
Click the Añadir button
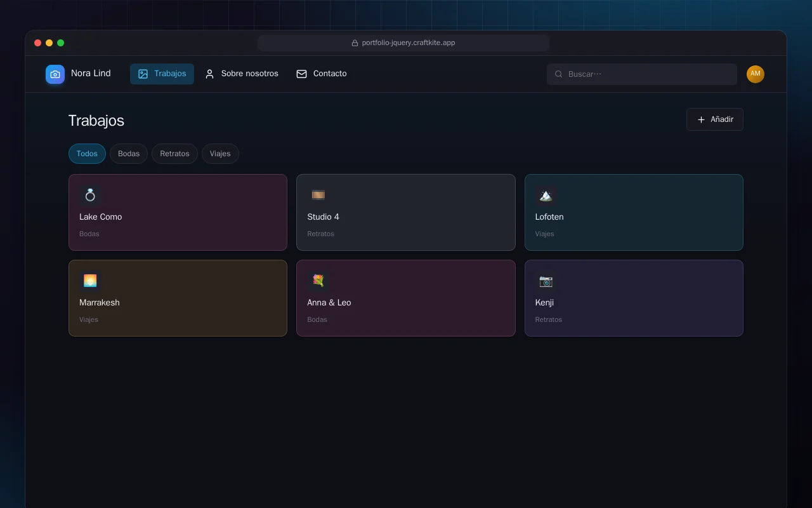pyautogui.click(x=715, y=119)
